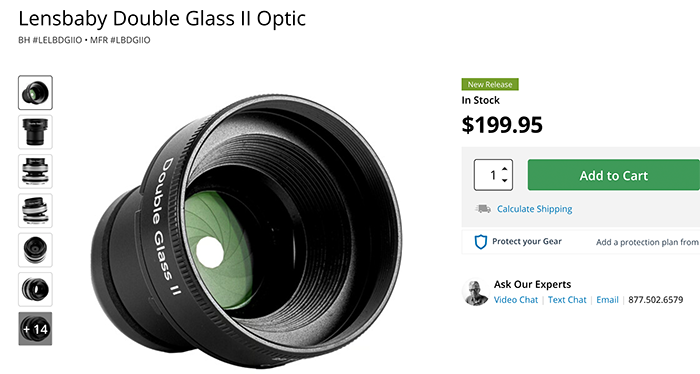
Task: Click the expert avatar photo
Action: point(475,293)
